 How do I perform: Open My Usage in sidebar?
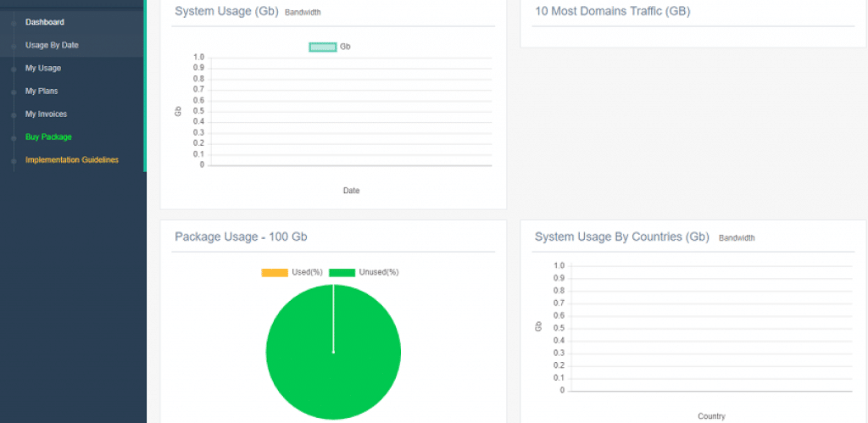pos(42,68)
